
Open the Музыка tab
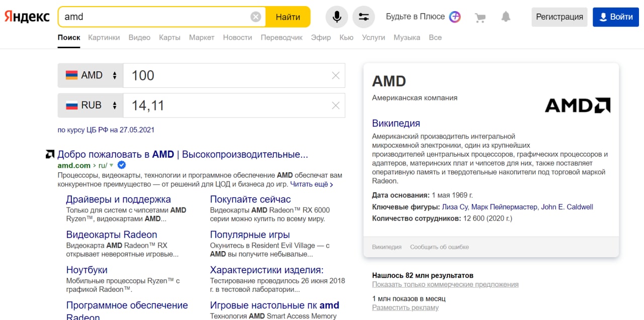pos(407,37)
